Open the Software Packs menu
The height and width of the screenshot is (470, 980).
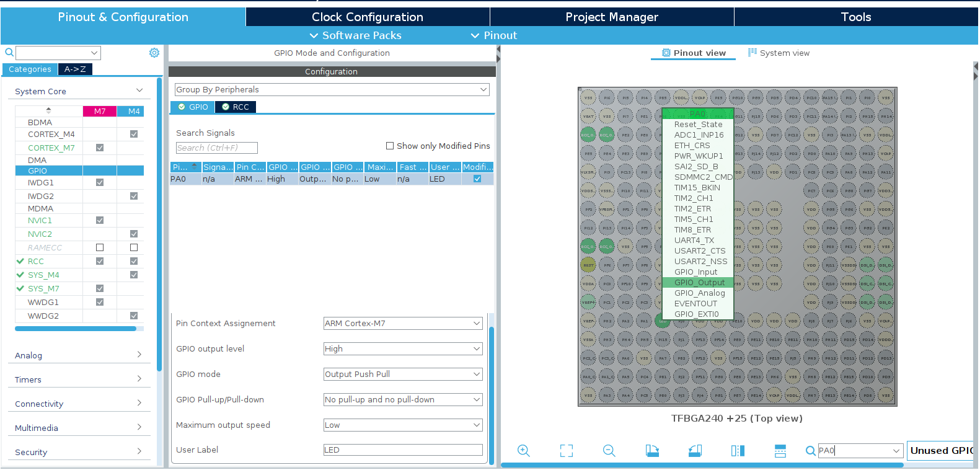click(356, 36)
